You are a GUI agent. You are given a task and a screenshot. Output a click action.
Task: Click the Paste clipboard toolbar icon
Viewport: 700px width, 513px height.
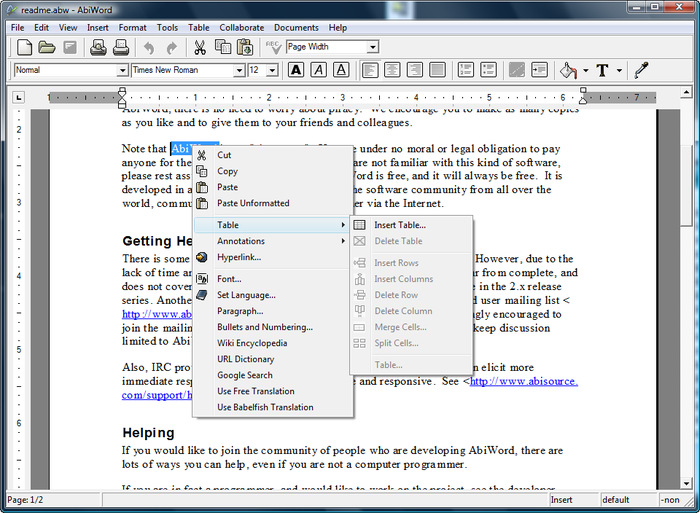pos(245,47)
